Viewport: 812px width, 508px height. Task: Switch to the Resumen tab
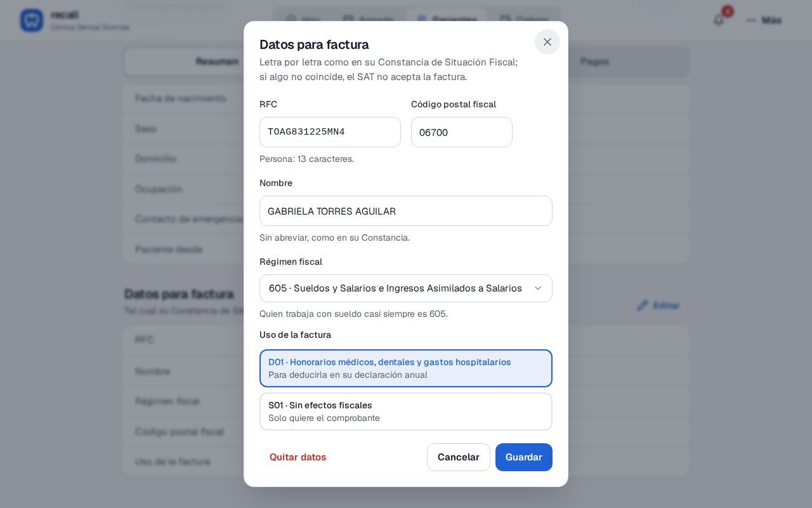tap(217, 62)
